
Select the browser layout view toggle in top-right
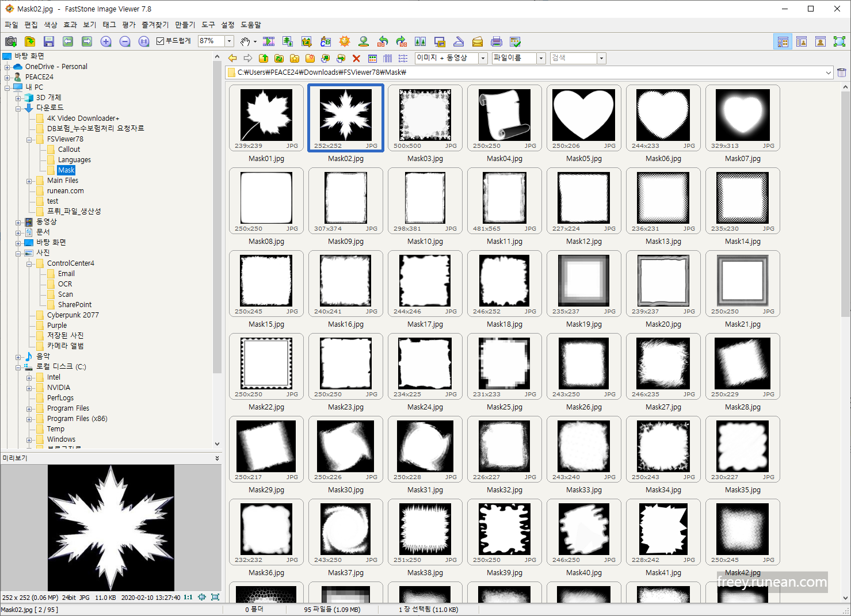tap(783, 41)
